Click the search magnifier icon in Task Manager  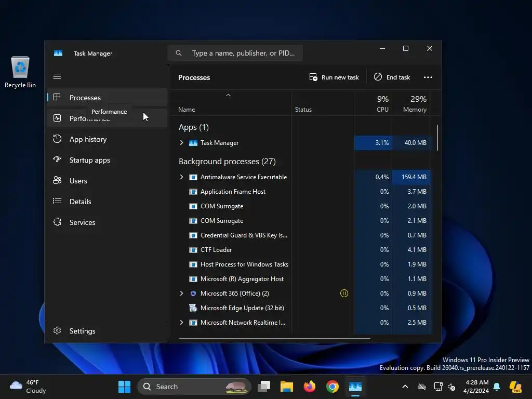point(179,53)
